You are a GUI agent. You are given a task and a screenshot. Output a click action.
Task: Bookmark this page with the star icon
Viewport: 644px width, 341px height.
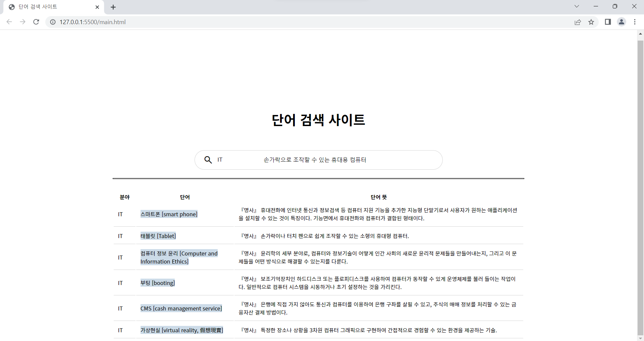click(x=591, y=22)
